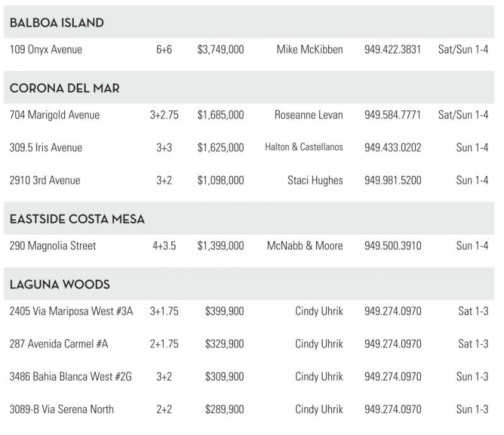Click phone number 949.584.7771

coord(393,115)
